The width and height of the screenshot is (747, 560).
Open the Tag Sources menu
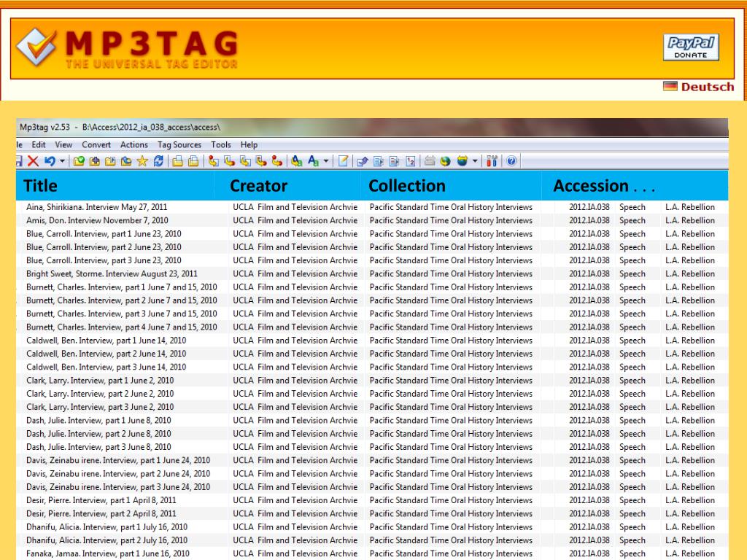[x=179, y=145]
